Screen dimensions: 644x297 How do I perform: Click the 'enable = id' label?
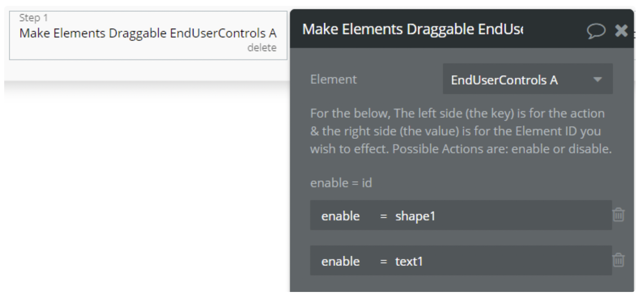tap(341, 183)
